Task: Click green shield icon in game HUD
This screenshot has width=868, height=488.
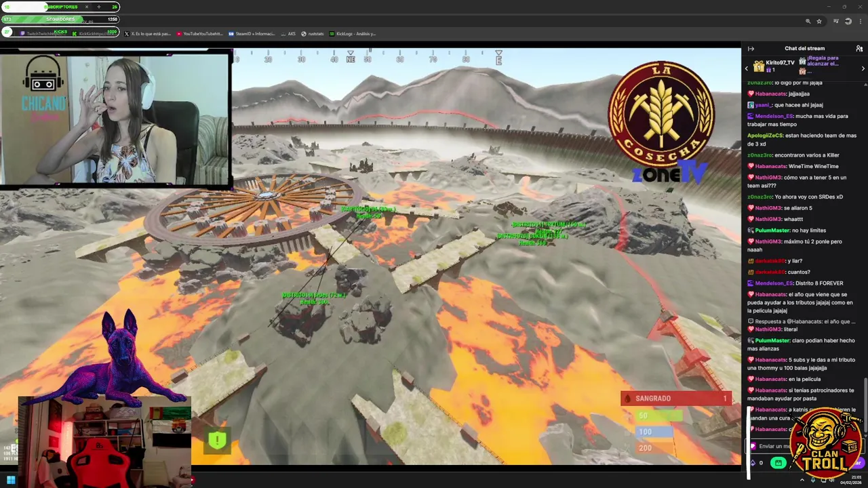Action: click(217, 441)
